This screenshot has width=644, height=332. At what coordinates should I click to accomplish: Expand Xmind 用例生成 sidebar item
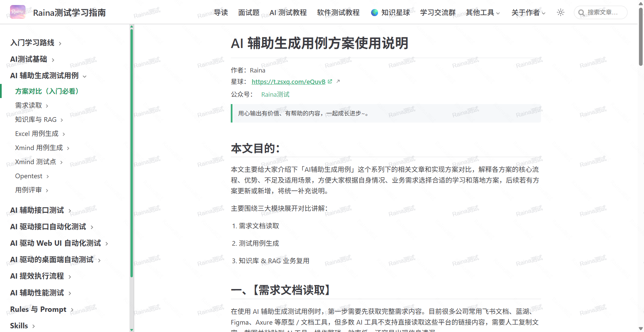(x=42, y=148)
